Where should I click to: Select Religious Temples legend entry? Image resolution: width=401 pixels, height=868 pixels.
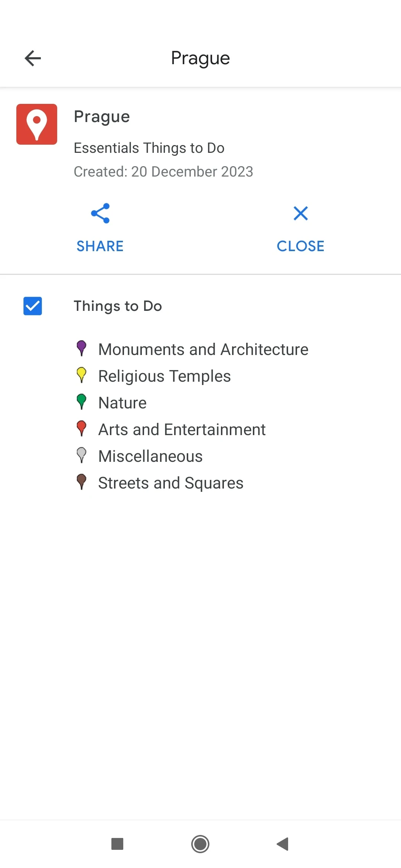coord(164,376)
